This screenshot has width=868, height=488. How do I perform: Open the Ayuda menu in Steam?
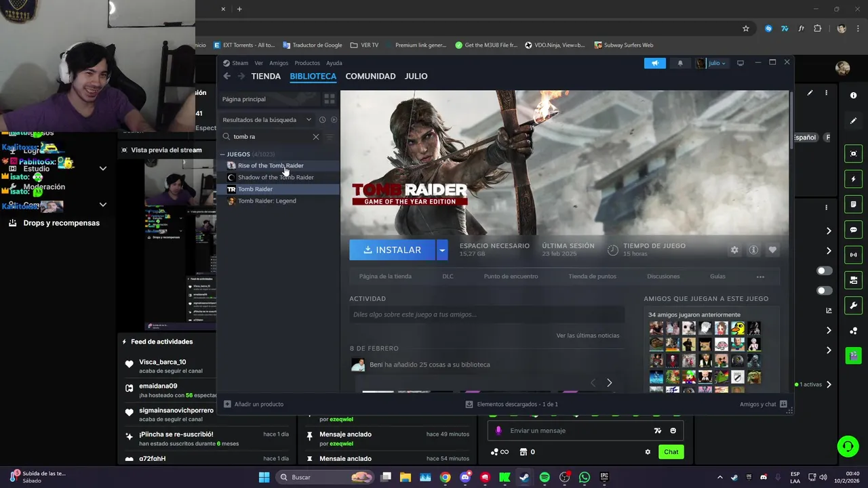coord(334,63)
